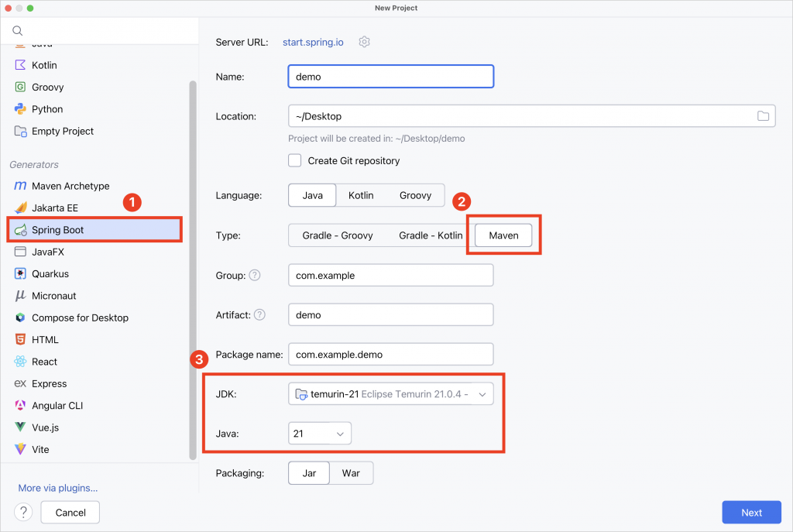793x532 pixels.
Task: Click the Group field help icon
Action: [x=255, y=275]
